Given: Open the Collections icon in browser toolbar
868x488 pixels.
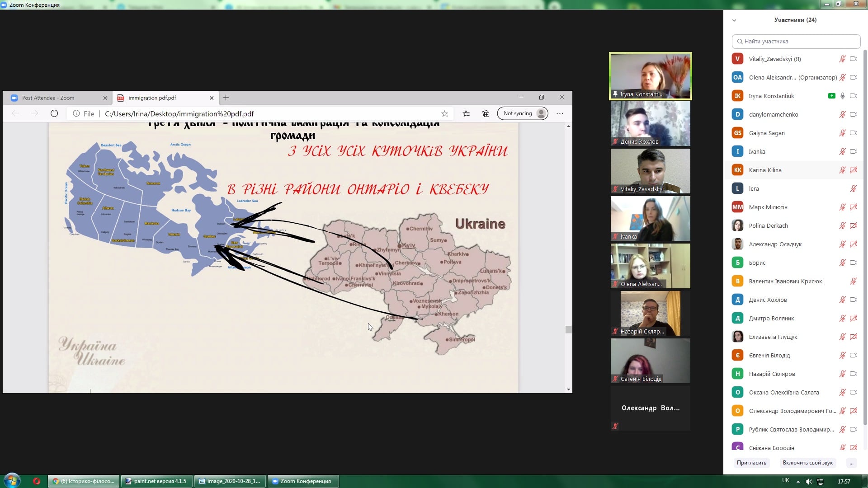Looking at the screenshot, I should [486, 113].
